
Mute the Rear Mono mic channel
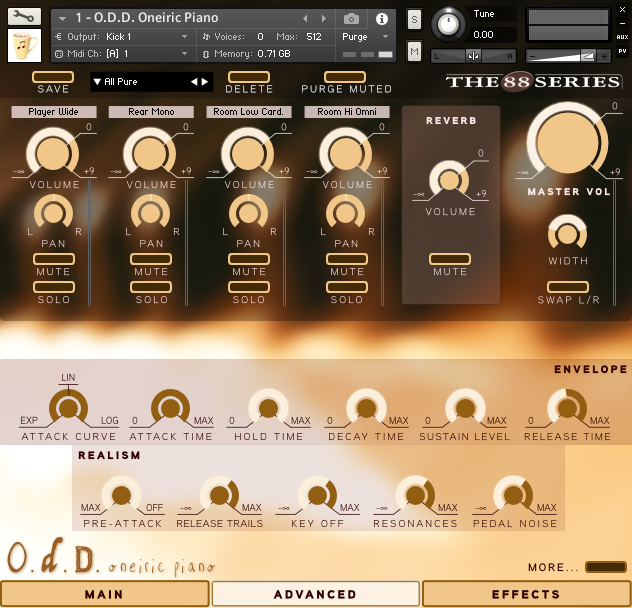(x=151, y=259)
